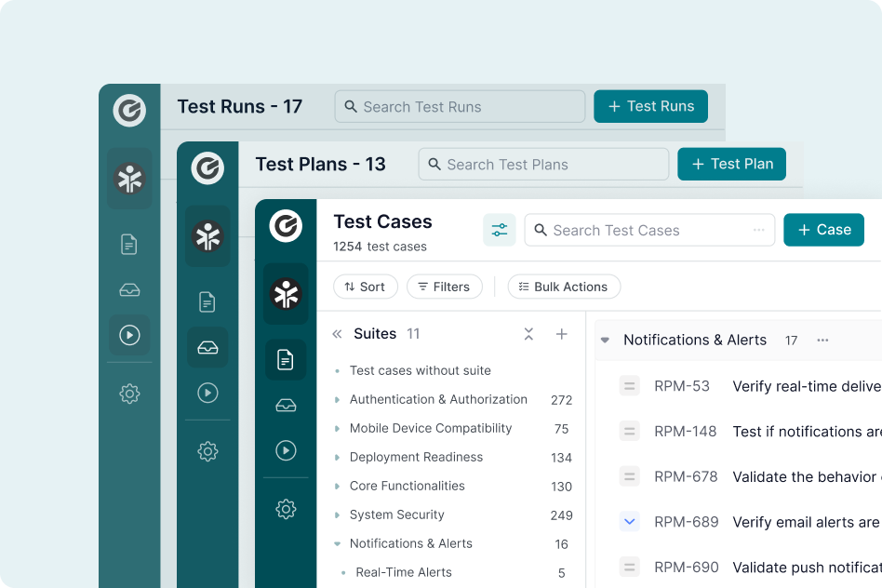Focus the Search Test Plans field
The height and width of the screenshot is (588, 882).
tap(543, 165)
